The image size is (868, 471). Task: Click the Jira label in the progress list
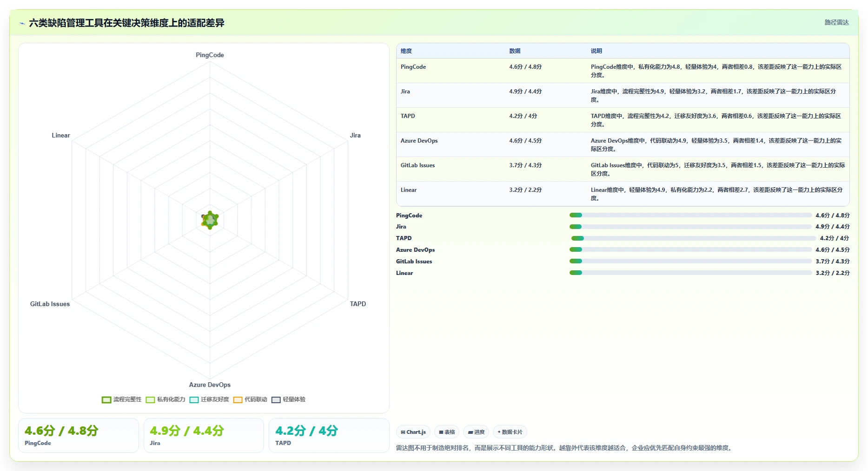[x=401, y=227]
